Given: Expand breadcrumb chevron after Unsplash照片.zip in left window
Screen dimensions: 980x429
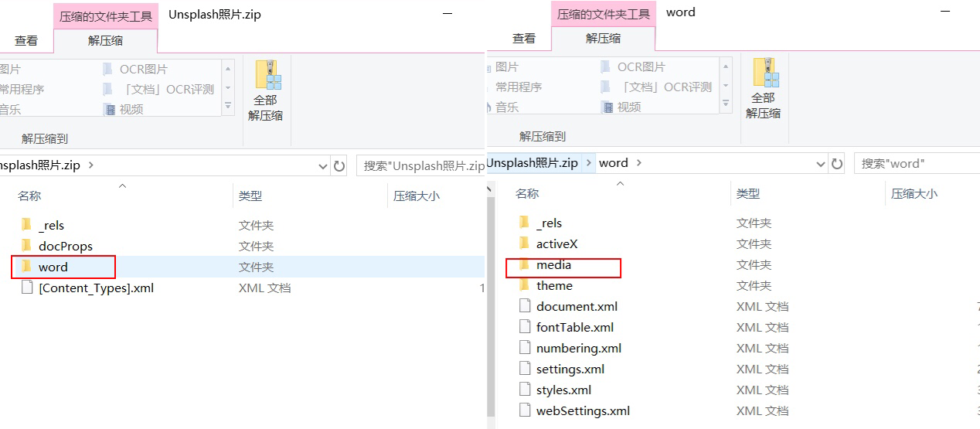Looking at the screenshot, I should [x=90, y=165].
